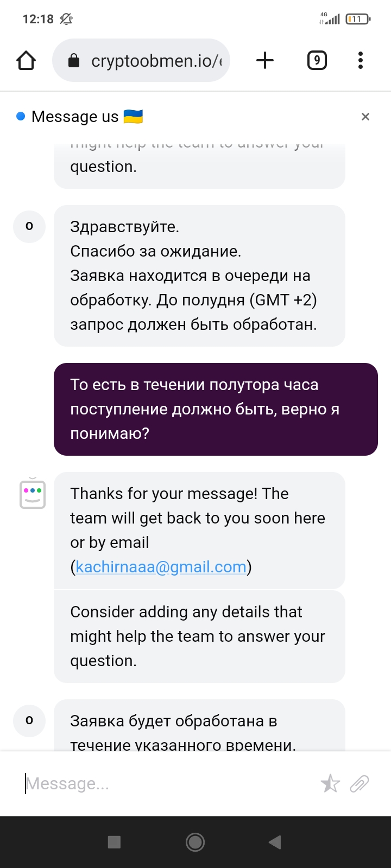
Task: Tap the lock icon for site info
Action: coord(74,61)
